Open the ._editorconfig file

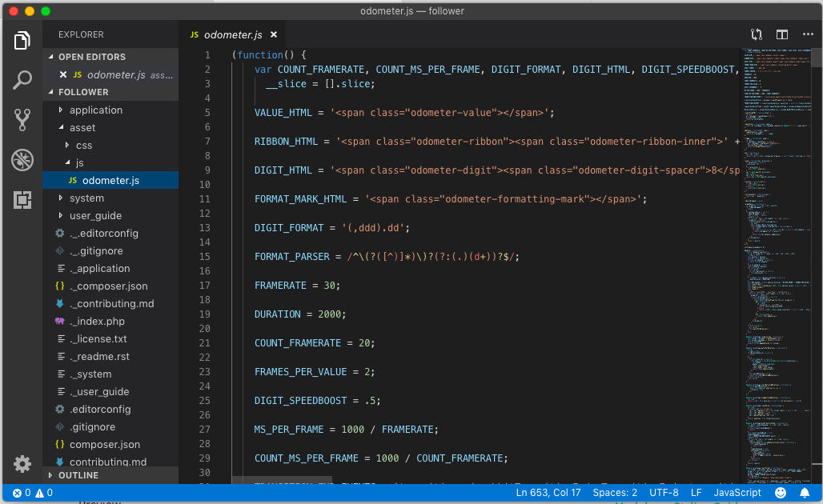(110, 234)
